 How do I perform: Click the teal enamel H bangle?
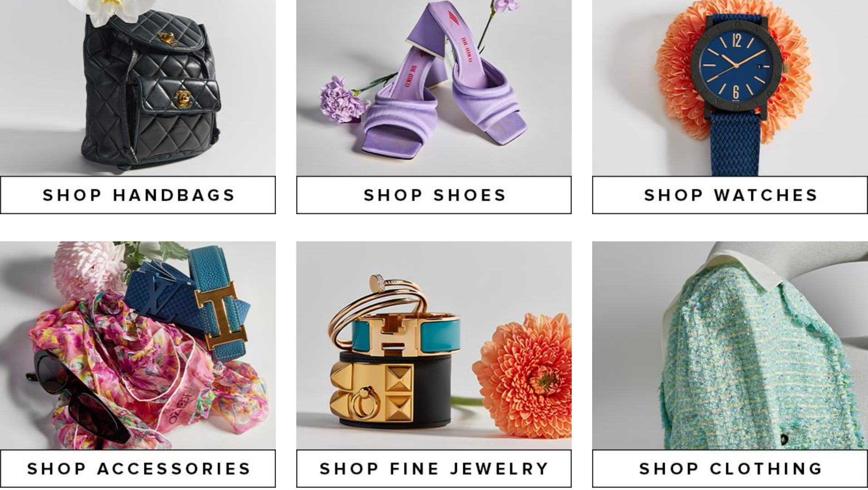click(406, 335)
